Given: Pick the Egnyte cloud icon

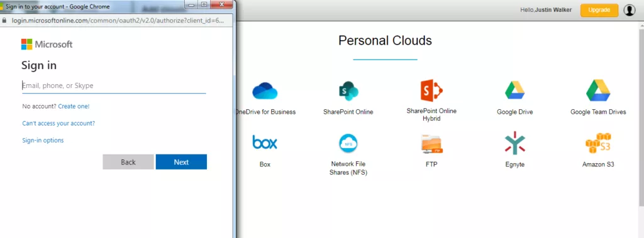Looking at the screenshot, I should (514, 143).
